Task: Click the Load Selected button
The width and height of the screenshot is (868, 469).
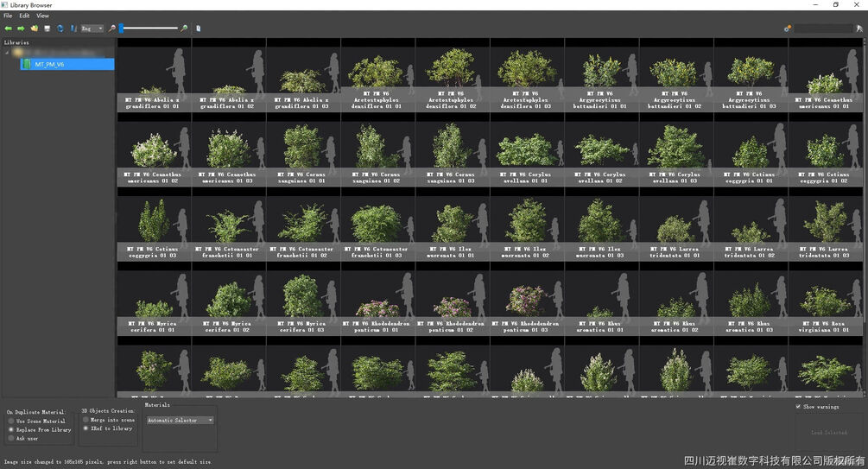Action: 828,433
